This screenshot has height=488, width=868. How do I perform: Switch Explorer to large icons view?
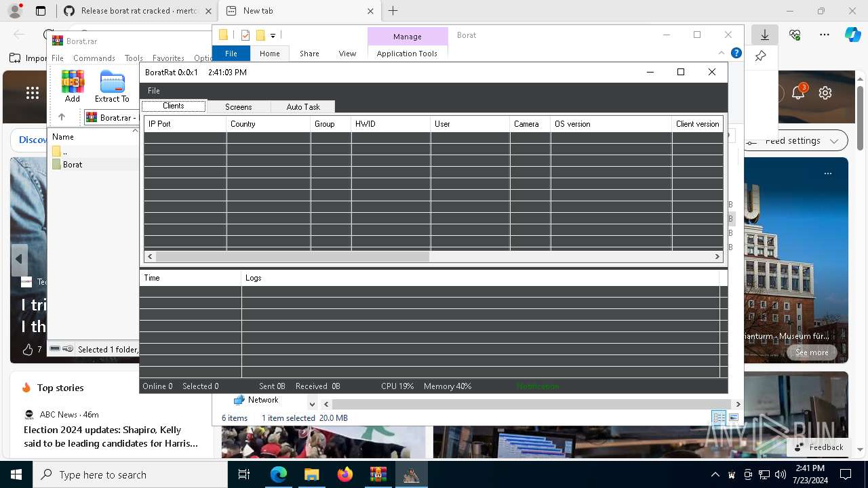pyautogui.click(x=733, y=418)
